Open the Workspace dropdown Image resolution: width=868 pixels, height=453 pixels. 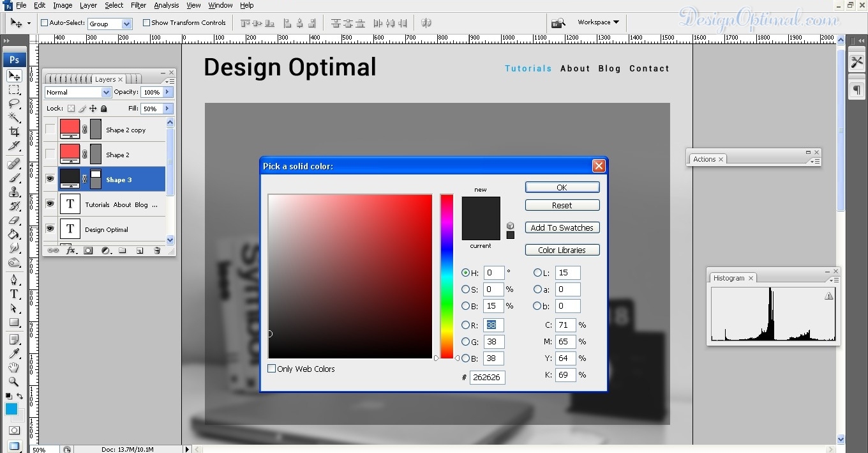pyautogui.click(x=598, y=22)
